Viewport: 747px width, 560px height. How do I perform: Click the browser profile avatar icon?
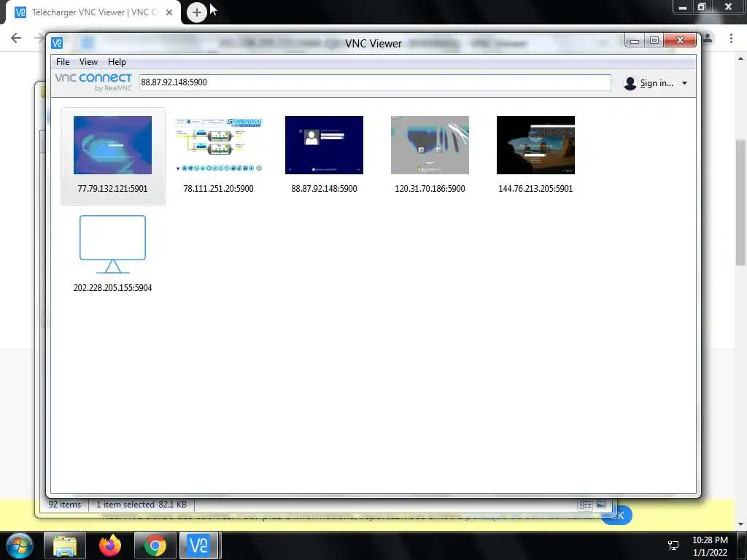pyautogui.click(x=708, y=38)
